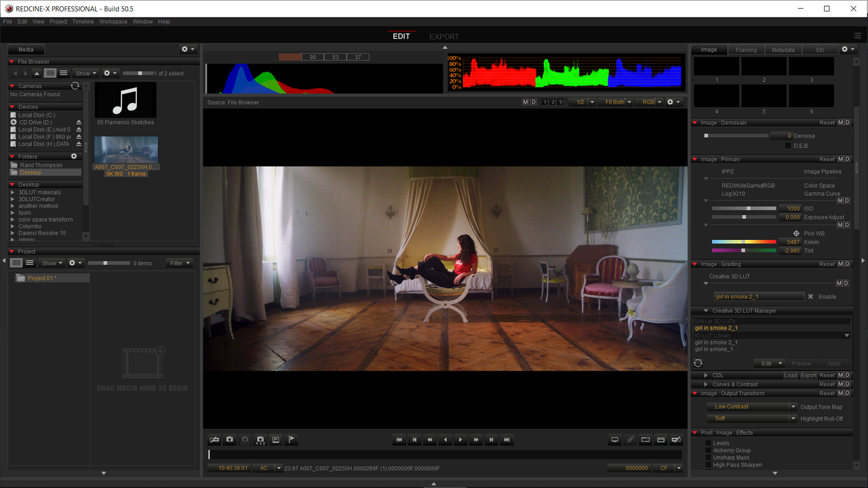Image resolution: width=868 pixels, height=488 pixels.
Task: Click the R3D snapshot camera icon
Action: pyautogui.click(x=260, y=440)
